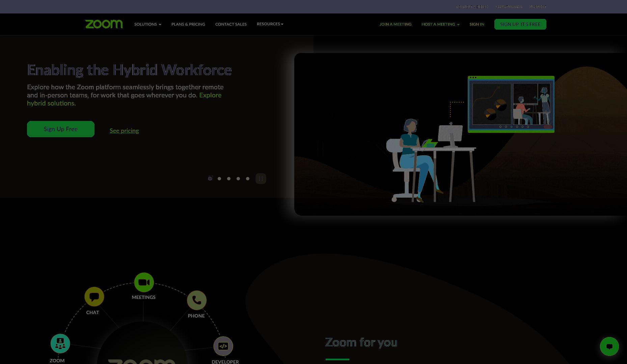Click the Sign Up Free hero button
Screen dimensions: 627x364
(x=61, y=129)
